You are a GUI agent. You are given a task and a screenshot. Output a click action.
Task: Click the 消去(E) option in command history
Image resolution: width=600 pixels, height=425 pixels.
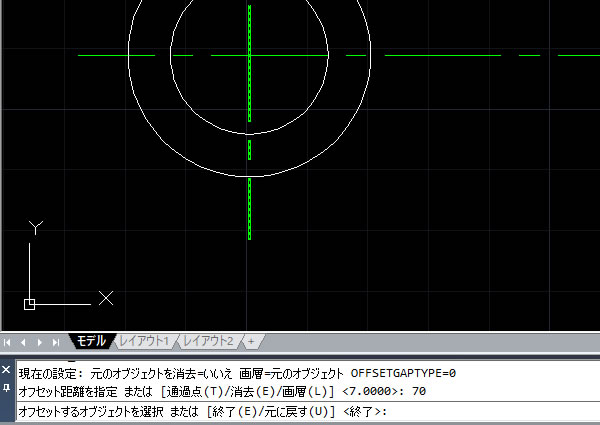tap(252, 391)
